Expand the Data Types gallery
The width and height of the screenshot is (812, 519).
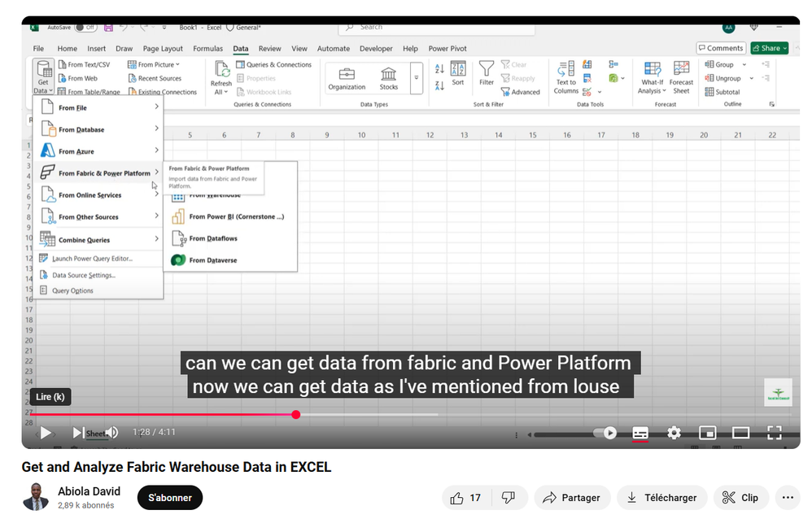coord(417,78)
